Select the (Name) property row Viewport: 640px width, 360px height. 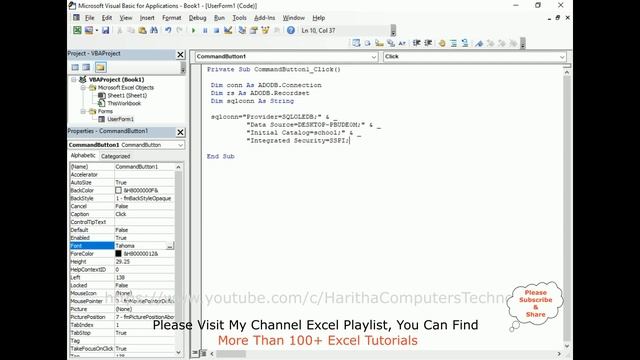122,167
